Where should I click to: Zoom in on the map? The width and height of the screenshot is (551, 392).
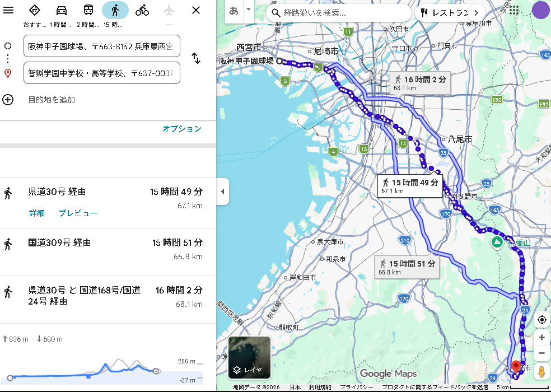coord(541,338)
